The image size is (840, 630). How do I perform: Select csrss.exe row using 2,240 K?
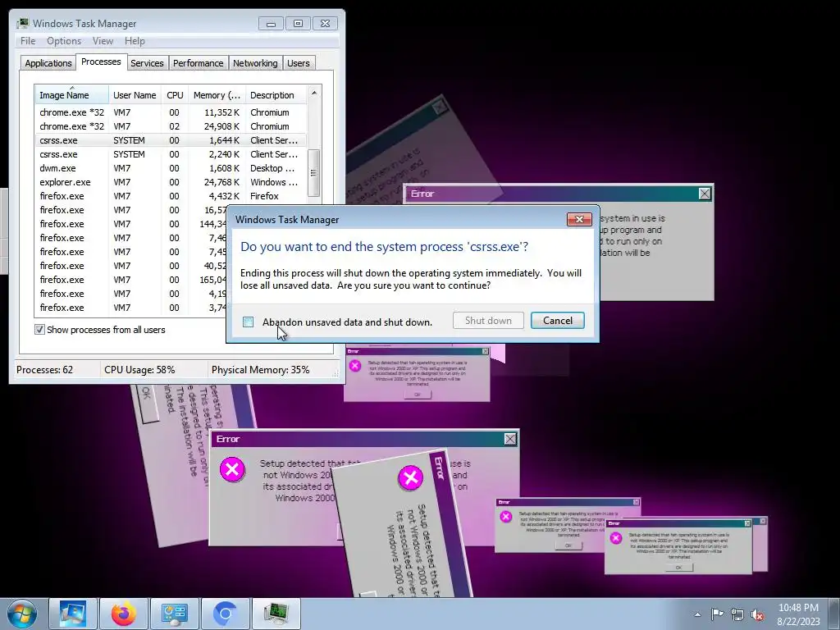coord(171,154)
